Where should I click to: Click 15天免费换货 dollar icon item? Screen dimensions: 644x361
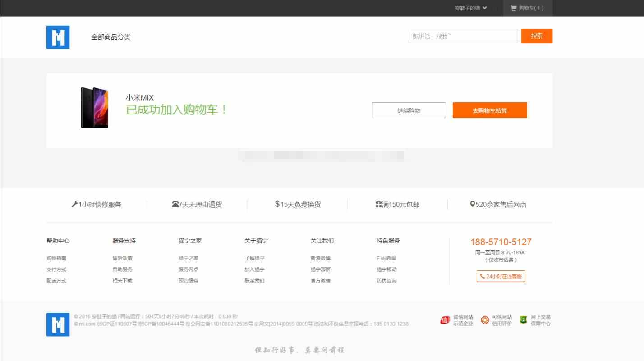pos(298,204)
